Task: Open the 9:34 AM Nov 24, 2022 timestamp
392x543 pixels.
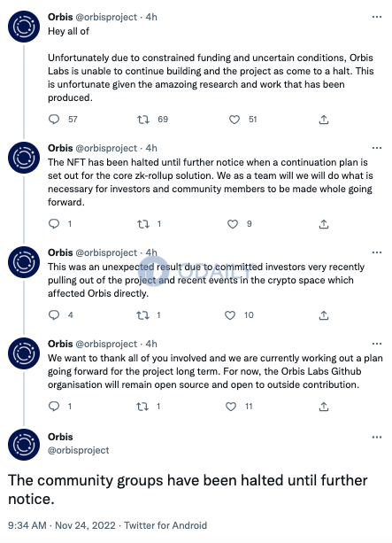Action: click(62, 525)
